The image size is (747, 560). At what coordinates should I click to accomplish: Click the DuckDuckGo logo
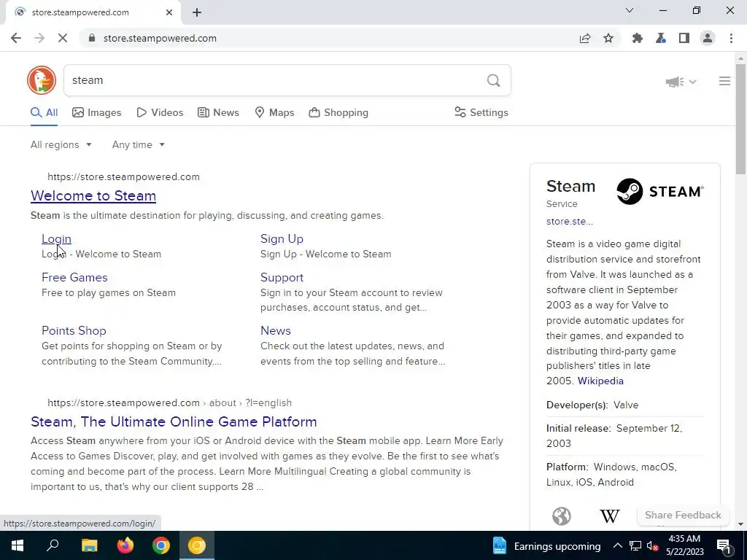[x=42, y=80]
